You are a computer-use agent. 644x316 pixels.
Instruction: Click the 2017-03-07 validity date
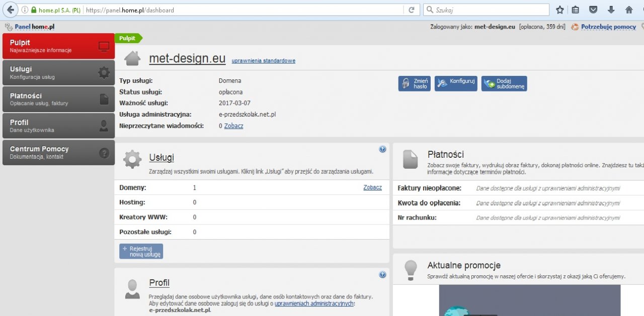click(234, 103)
